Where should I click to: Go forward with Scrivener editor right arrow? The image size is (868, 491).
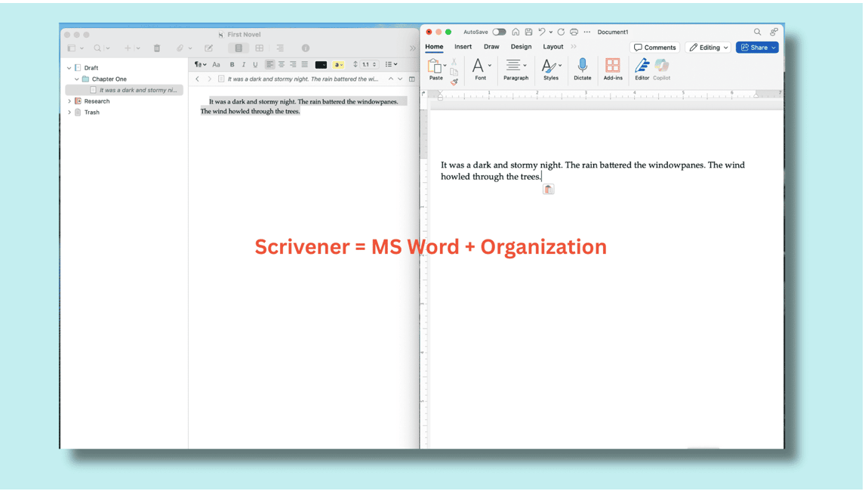(x=209, y=79)
